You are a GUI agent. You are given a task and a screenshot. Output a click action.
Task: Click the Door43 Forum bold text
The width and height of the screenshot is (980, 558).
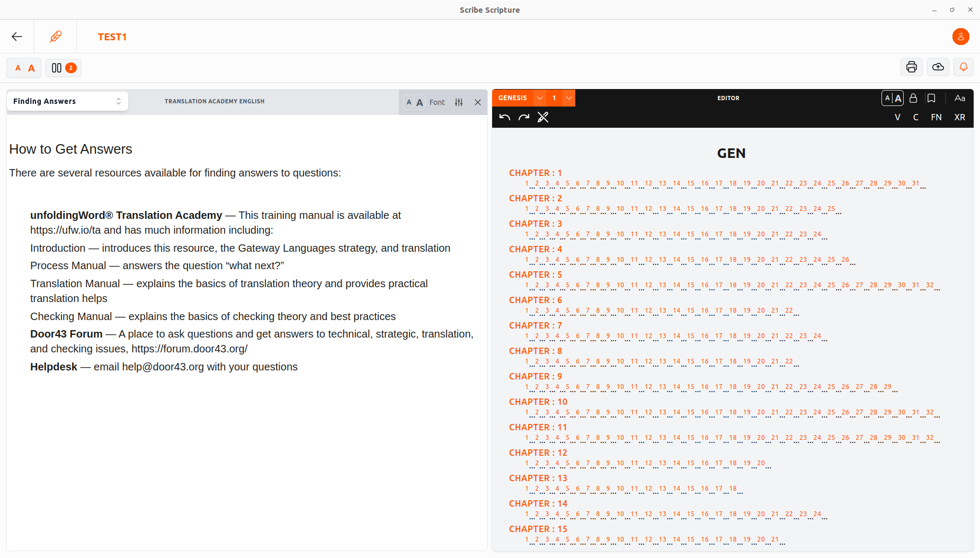pyautogui.click(x=66, y=334)
